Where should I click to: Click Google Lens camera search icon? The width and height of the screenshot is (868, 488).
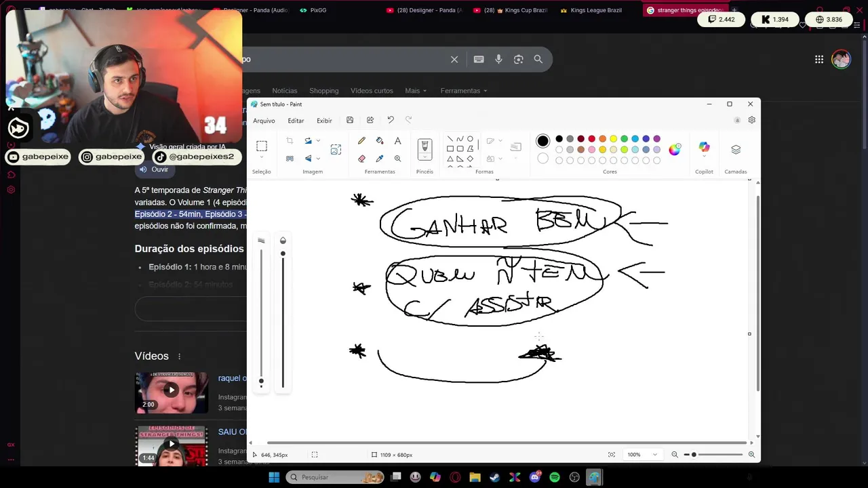point(518,59)
